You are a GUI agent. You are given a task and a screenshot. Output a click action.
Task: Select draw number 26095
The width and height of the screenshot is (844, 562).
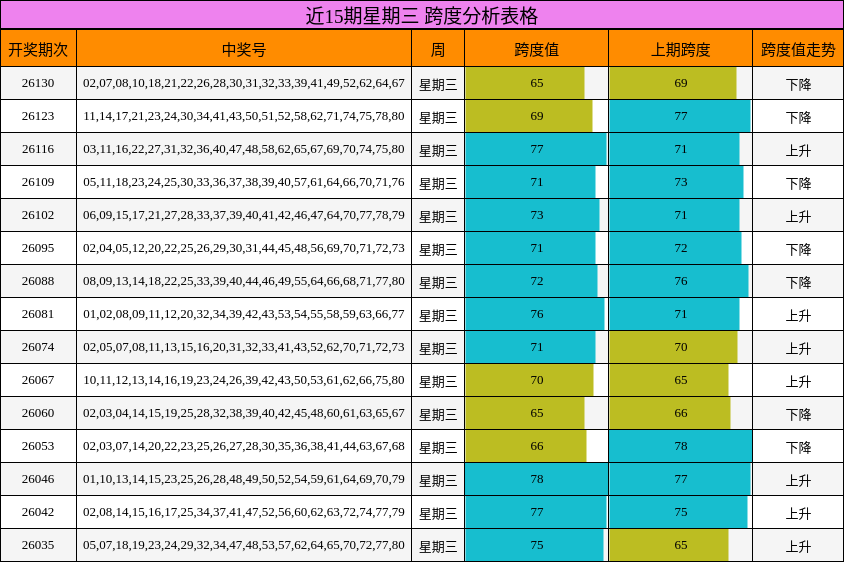38,248
